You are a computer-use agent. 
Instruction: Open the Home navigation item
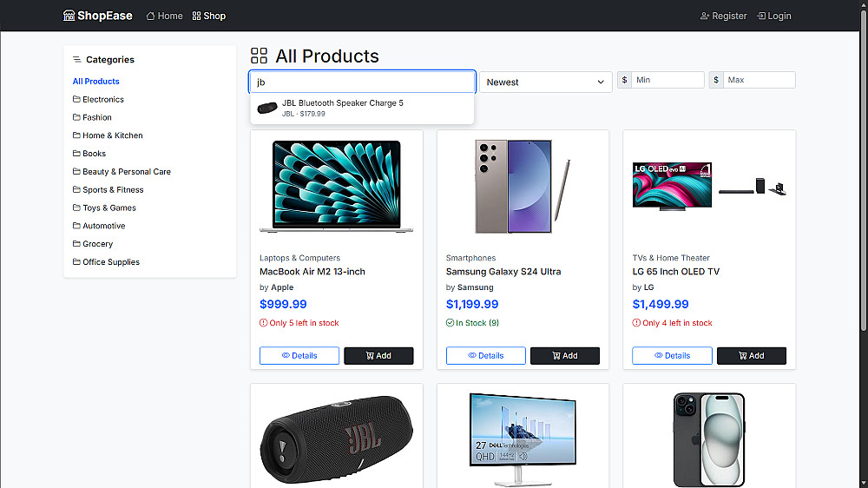pos(165,16)
